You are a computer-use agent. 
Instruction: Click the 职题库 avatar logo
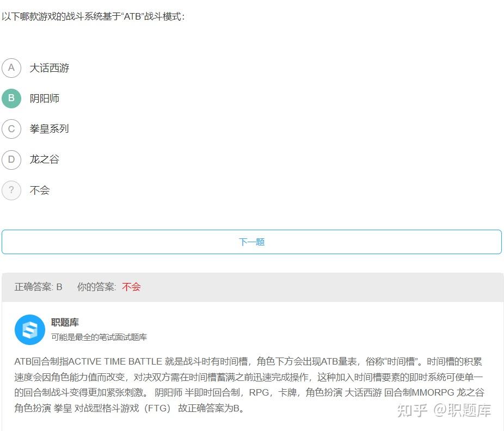(30, 329)
